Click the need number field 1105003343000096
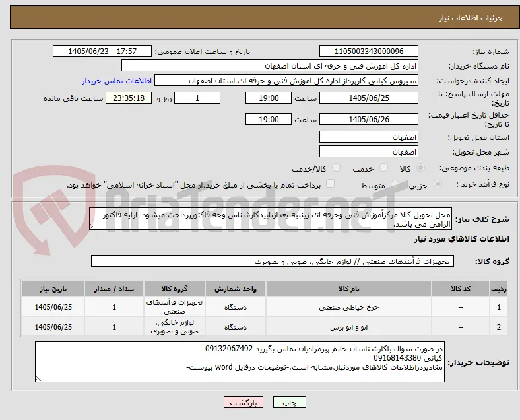 point(369,52)
